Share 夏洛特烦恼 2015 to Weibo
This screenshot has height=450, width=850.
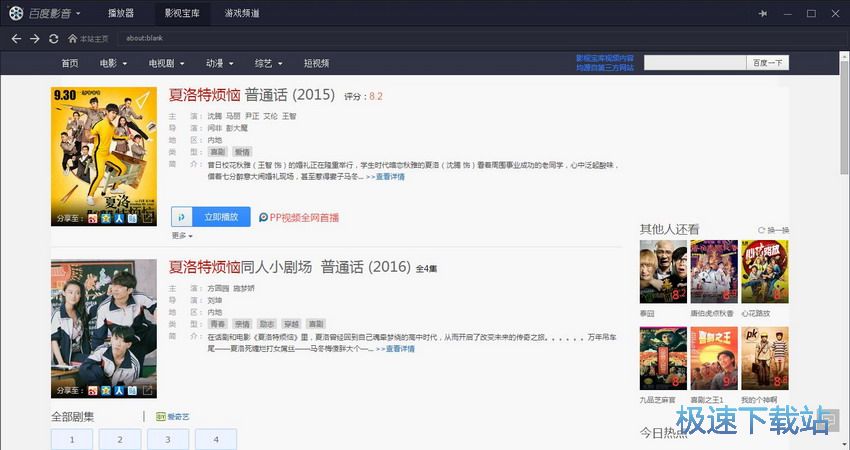coord(93,218)
